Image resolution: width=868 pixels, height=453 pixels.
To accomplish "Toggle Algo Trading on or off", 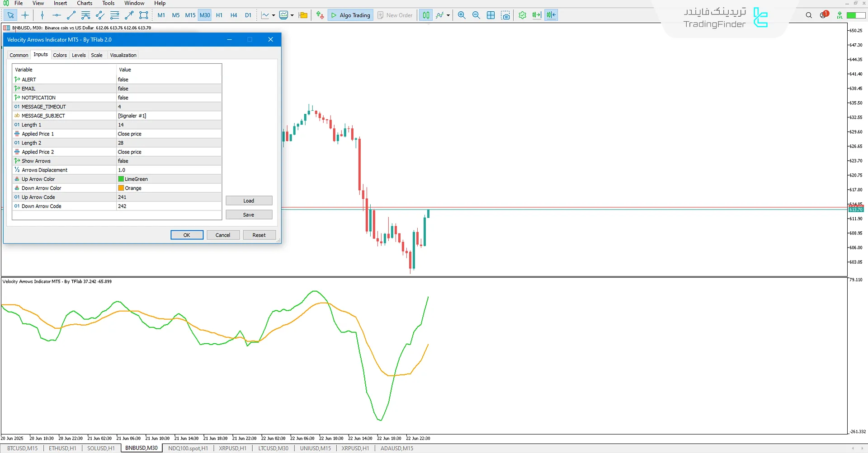I will (350, 15).
